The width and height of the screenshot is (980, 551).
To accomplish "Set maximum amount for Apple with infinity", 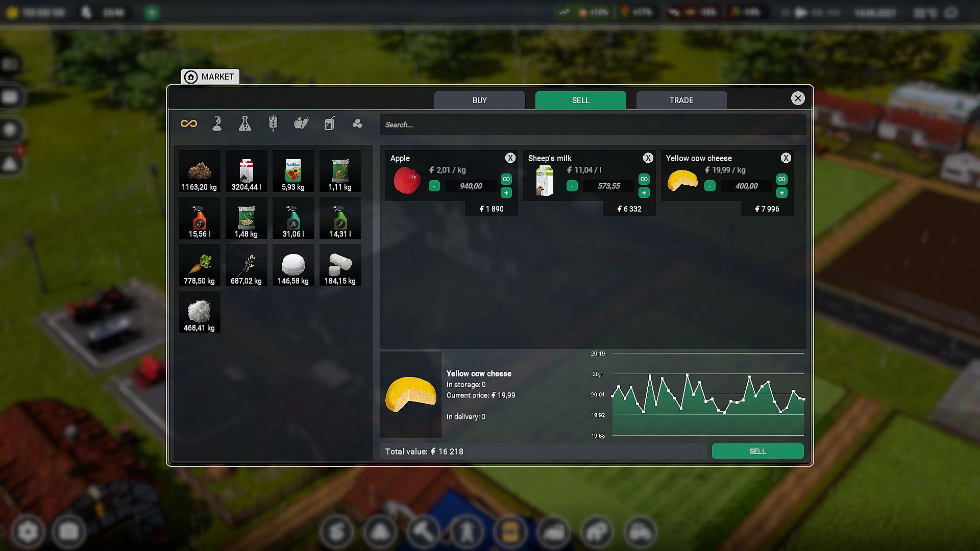I will (x=506, y=179).
